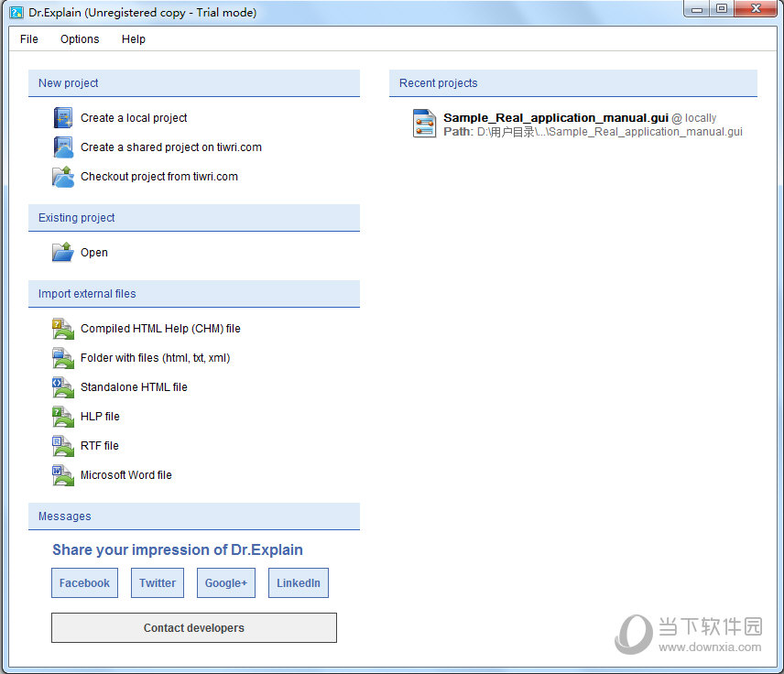Maximize the Dr.Explain window
The image size is (784, 674).
(722, 9)
